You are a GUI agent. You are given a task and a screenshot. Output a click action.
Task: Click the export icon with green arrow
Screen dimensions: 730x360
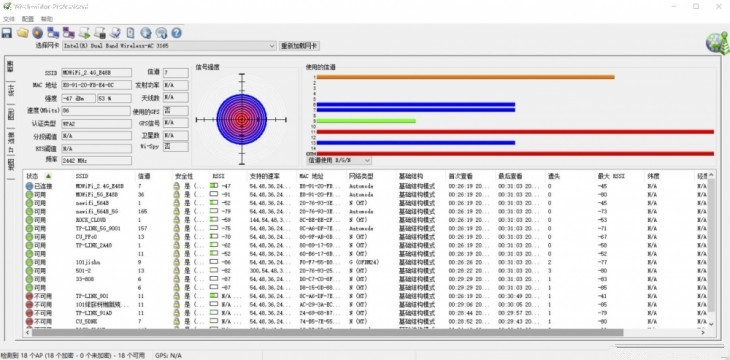84,33
